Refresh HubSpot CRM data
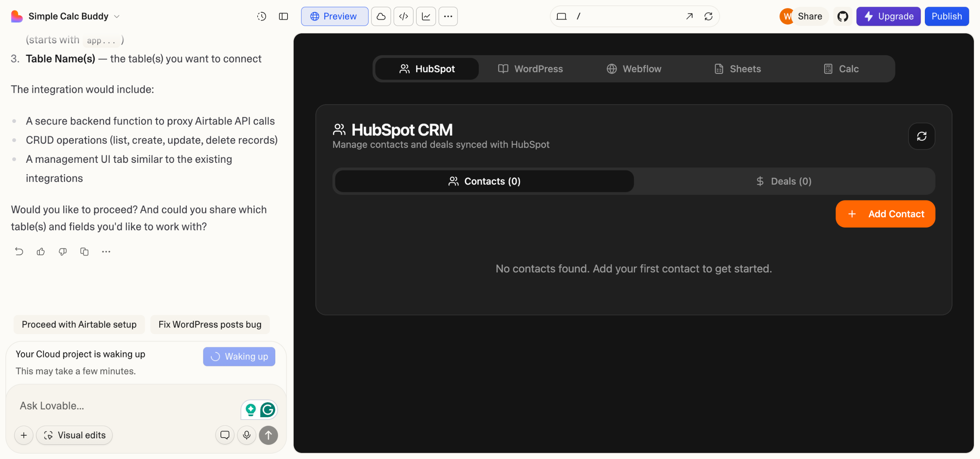980x459 pixels. (921, 136)
